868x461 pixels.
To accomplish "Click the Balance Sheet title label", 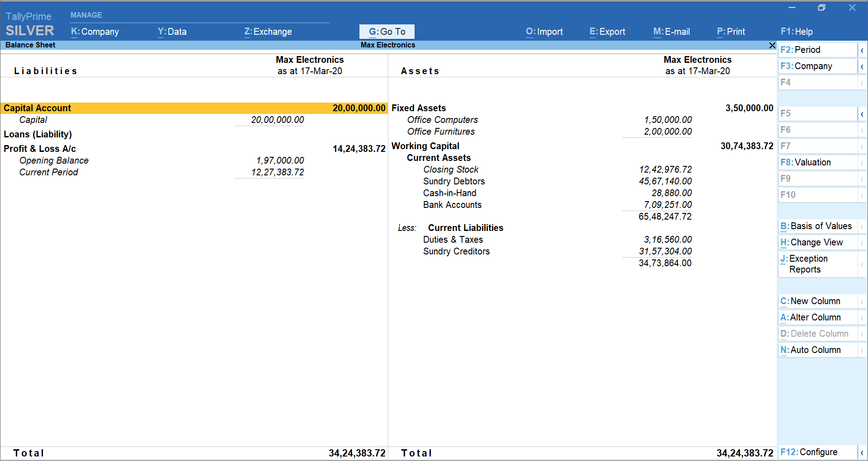I will click(30, 45).
